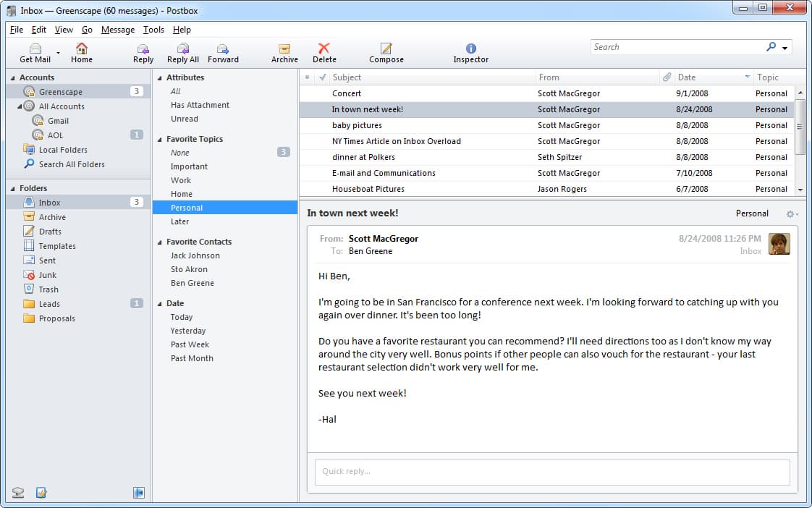Open the Sent folder

(x=77, y=261)
